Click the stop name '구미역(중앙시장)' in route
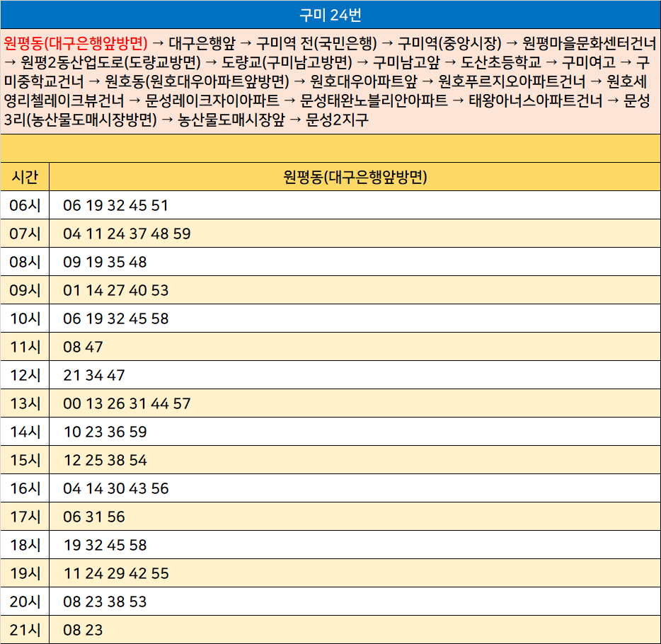 (x=449, y=43)
